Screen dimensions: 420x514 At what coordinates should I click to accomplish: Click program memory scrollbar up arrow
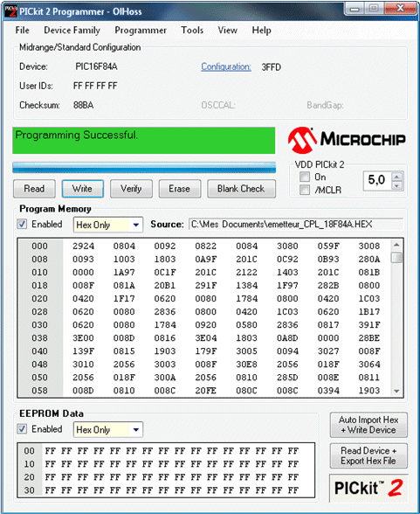pos(396,245)
